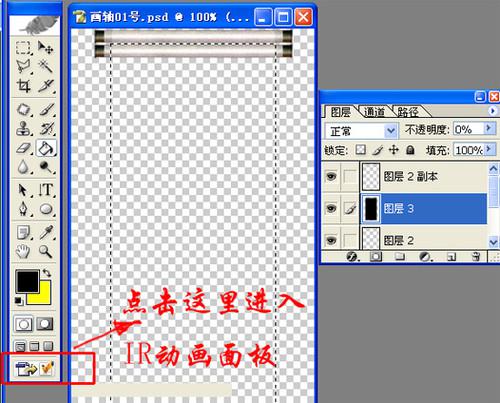Viewport: 500px width, 403px height.
Task: Switch to the 通道 tab
Action: 375,112
